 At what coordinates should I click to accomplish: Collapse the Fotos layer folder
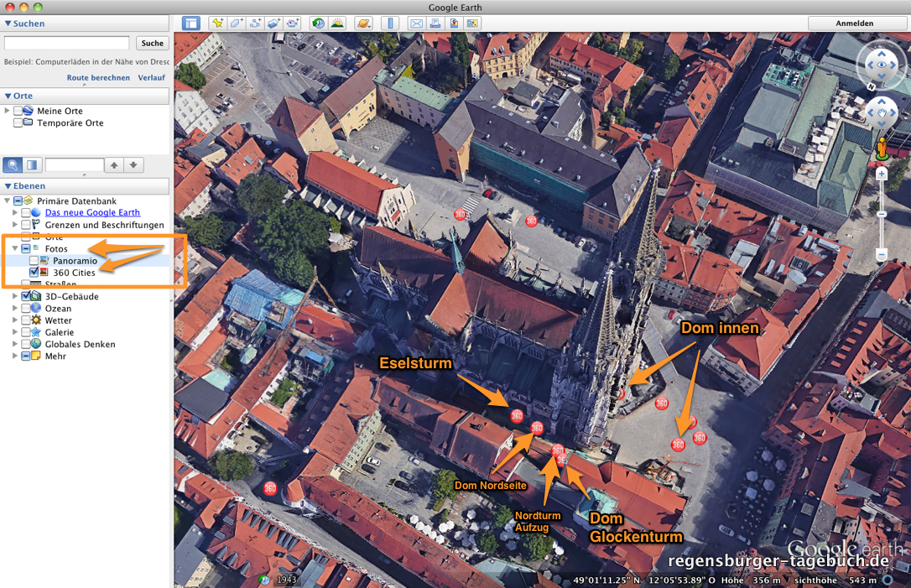coord(15,248)
